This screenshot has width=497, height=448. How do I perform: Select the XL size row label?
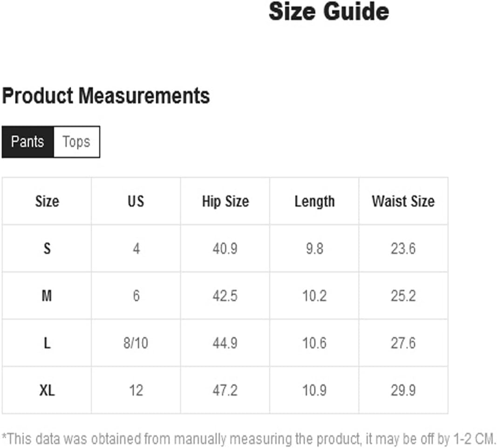pos(47,390)
